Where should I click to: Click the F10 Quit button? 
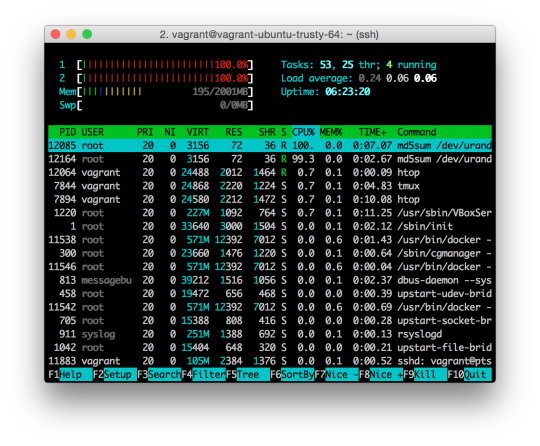[x=469, y=374]
